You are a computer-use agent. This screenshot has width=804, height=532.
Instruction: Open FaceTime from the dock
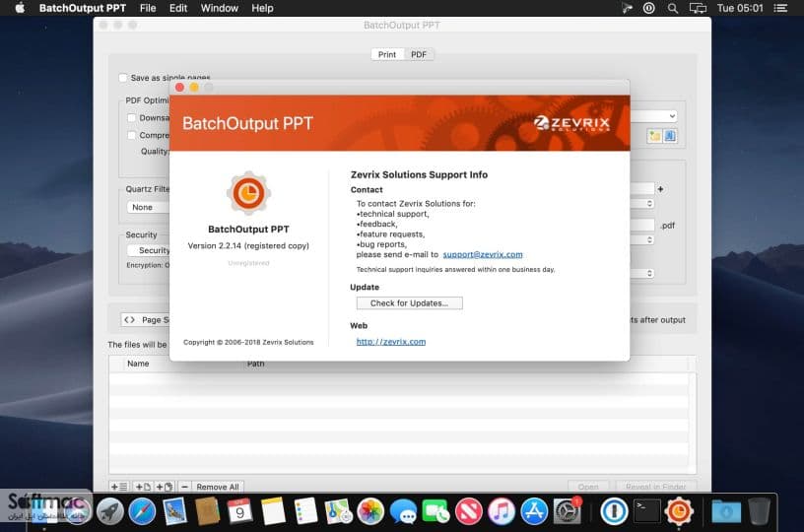pyautogui.click(x=435, y=511)
